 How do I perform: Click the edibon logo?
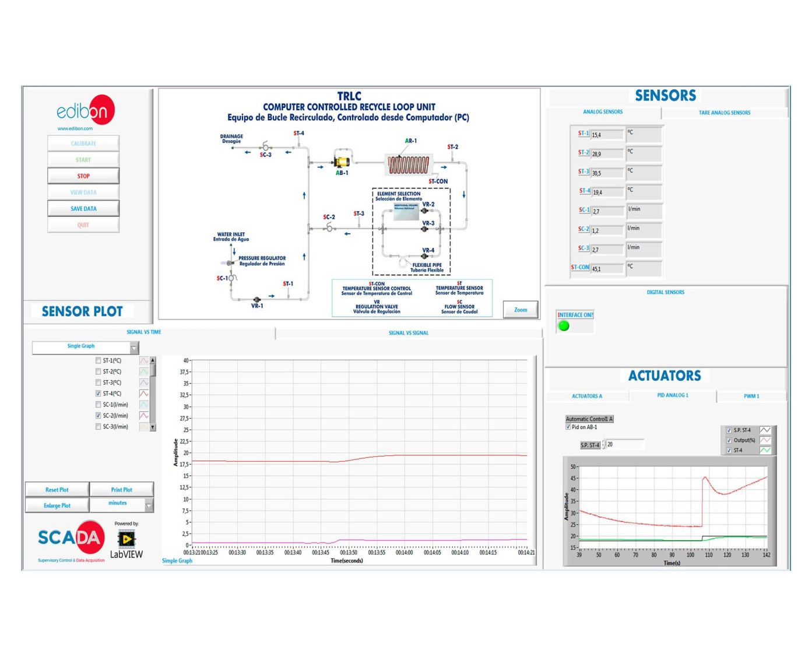coord(85,111)
